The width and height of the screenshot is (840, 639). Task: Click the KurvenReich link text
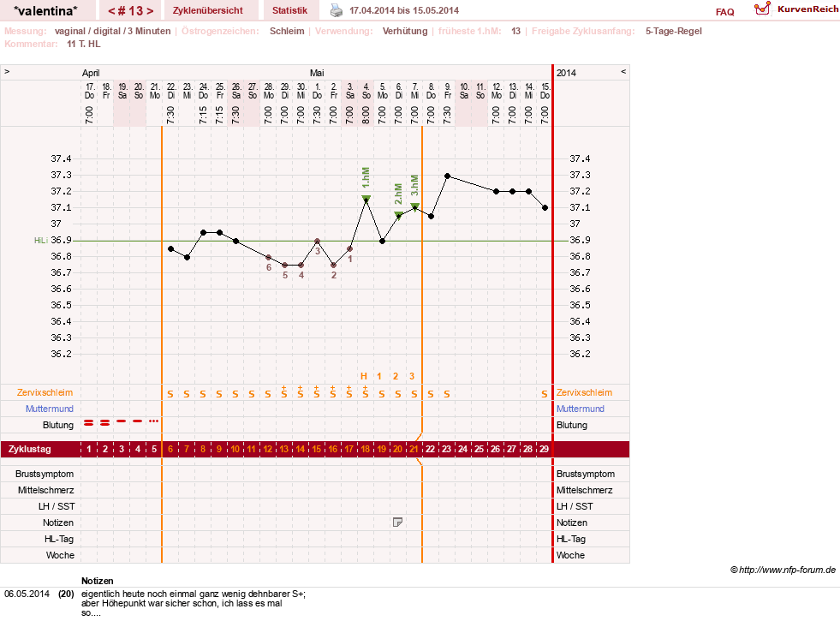pos(807,9)
